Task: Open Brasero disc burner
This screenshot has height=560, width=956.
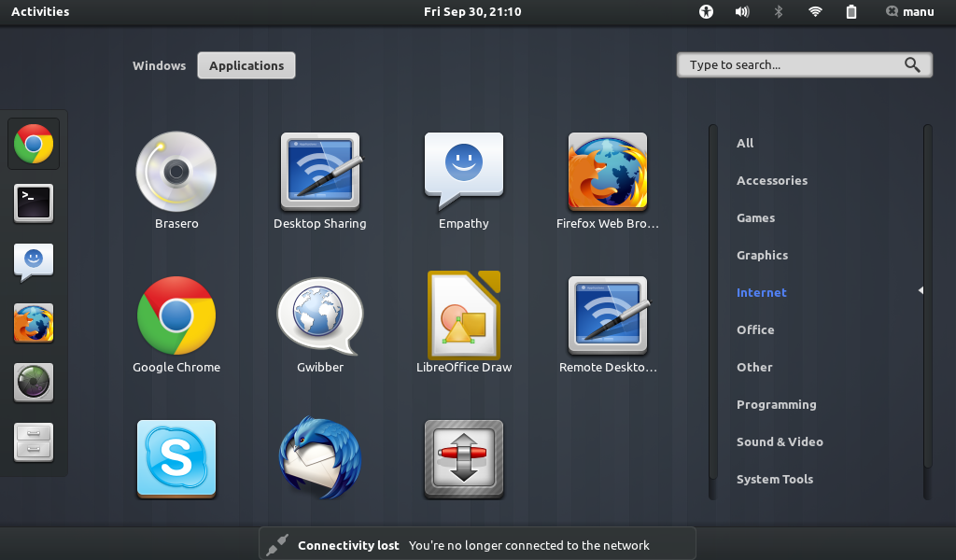Action: (x=176, y=172)
